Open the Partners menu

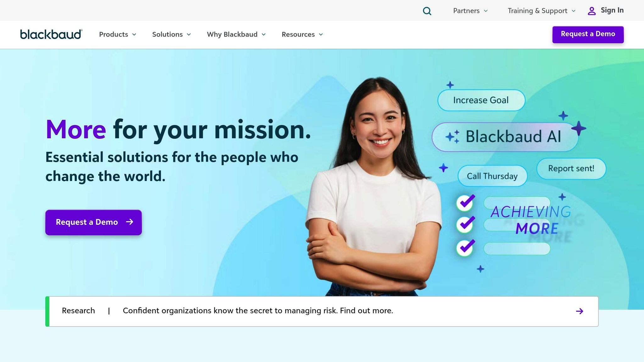(x=471, y=11)
